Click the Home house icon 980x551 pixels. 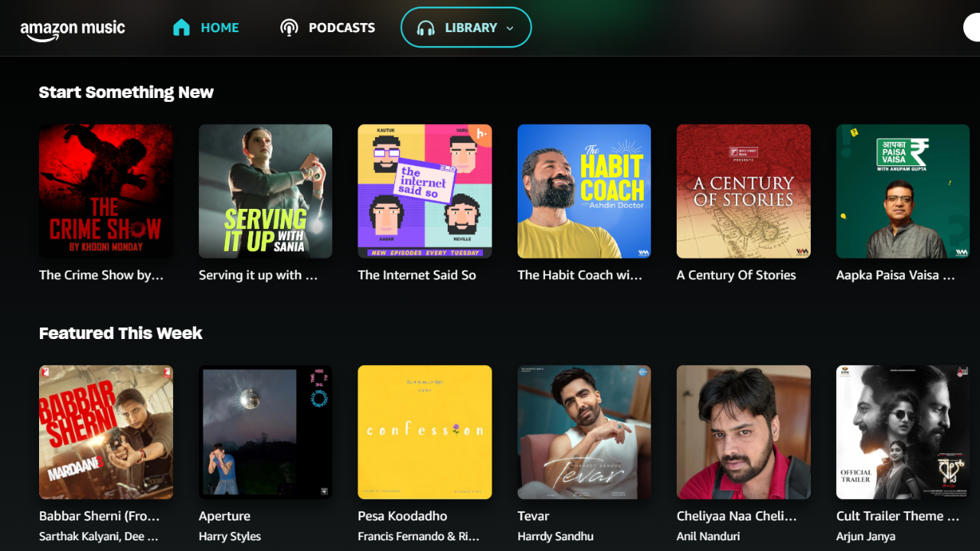(181, 28)
